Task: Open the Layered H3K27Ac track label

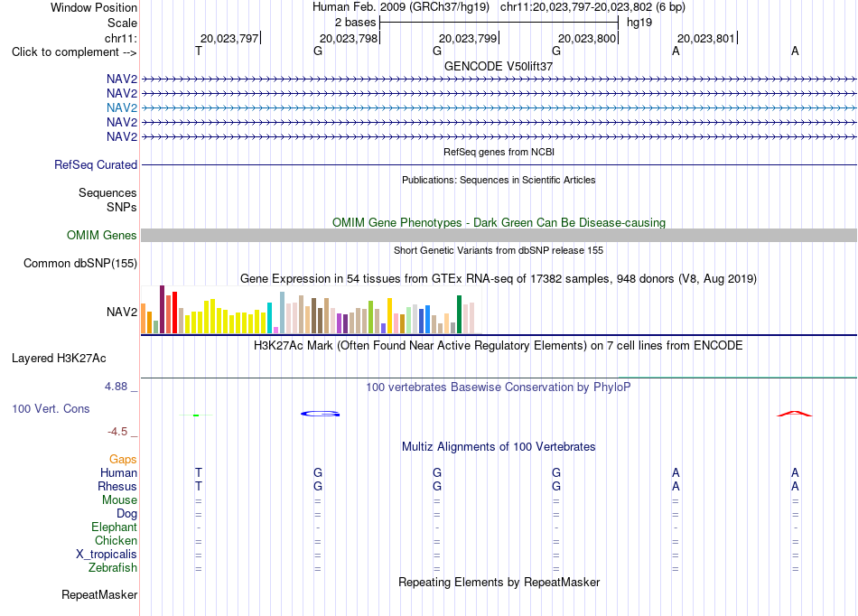Action: tap(59, 359)
